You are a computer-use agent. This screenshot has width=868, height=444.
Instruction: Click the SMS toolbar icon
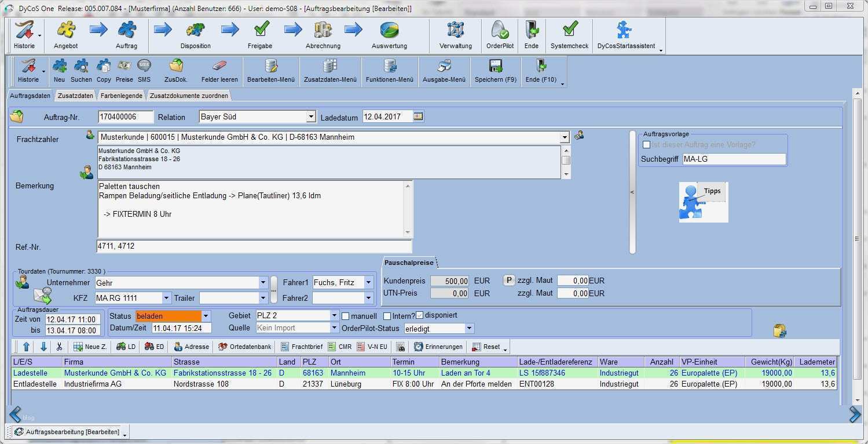pos(144,66)
